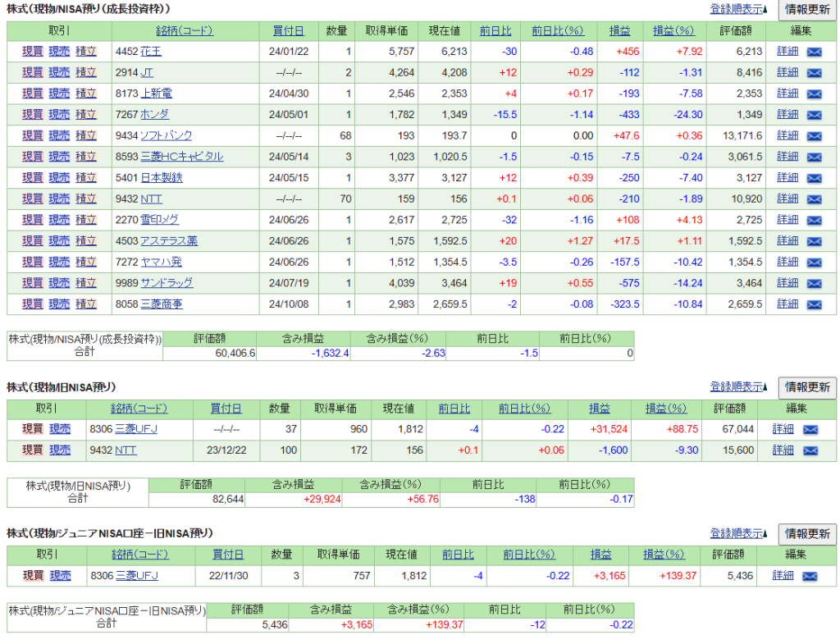Click the mail icon in the ジュニアNISA 三菱UFJ row
This screenshot has width=840, height=644.
[810, 576]
